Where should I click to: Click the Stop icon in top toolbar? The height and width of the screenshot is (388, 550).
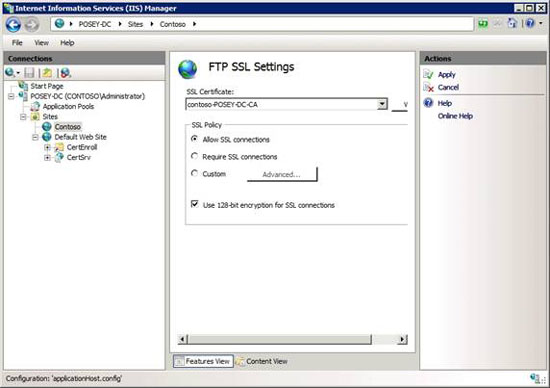pos(498,24)
